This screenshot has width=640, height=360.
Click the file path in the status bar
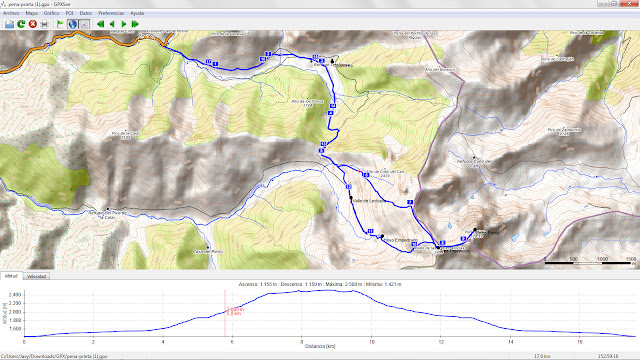pyautogui.click(x=54, y=356)
